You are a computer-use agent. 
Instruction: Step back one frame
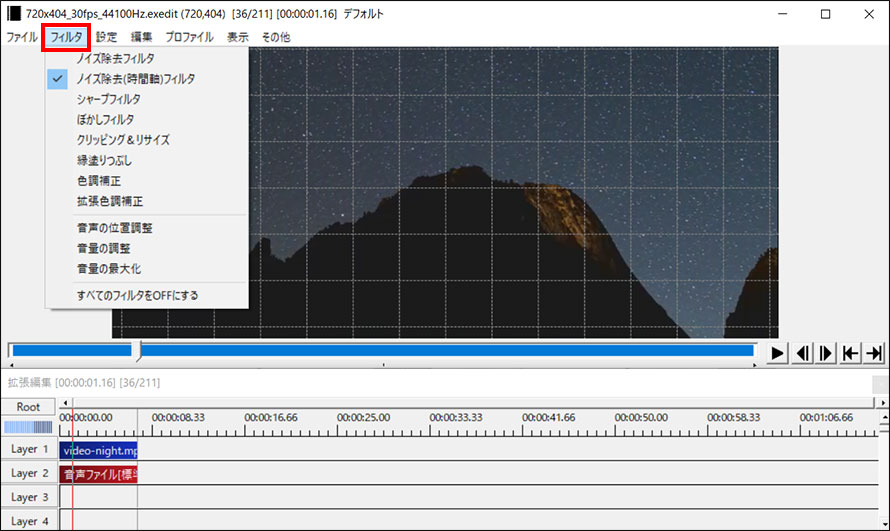[802, 353]
